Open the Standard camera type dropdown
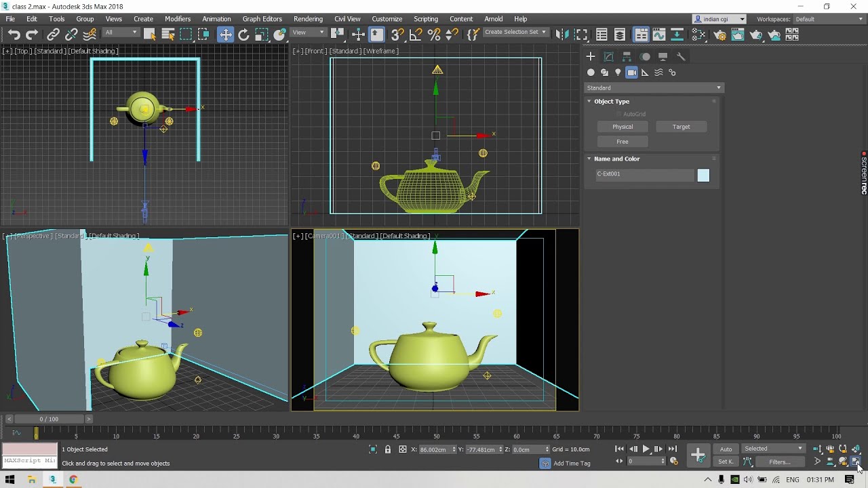 pos(654,87)
